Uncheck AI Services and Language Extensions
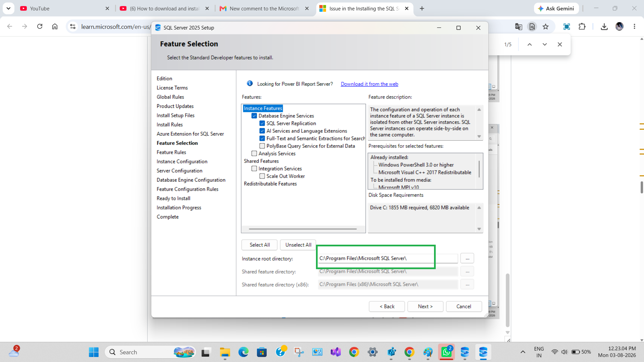This screenshot has height=362, width=644. click(x=262, y=131)
